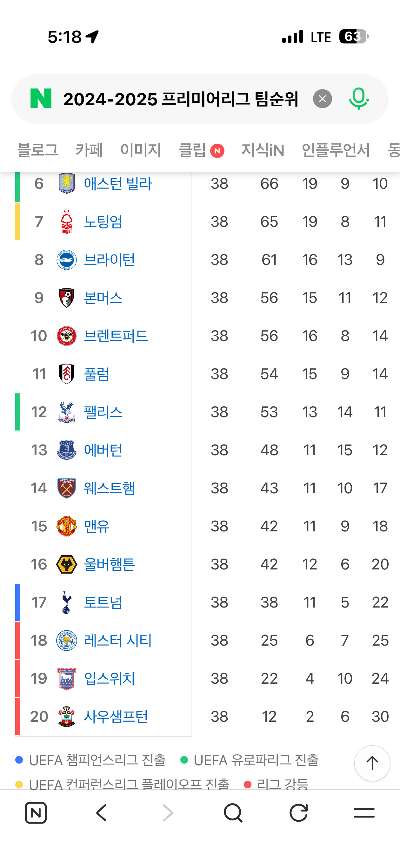The image size is (400, 868).
Task: Open the Naver home icon in bottom bar
Action: click(36, 813)
